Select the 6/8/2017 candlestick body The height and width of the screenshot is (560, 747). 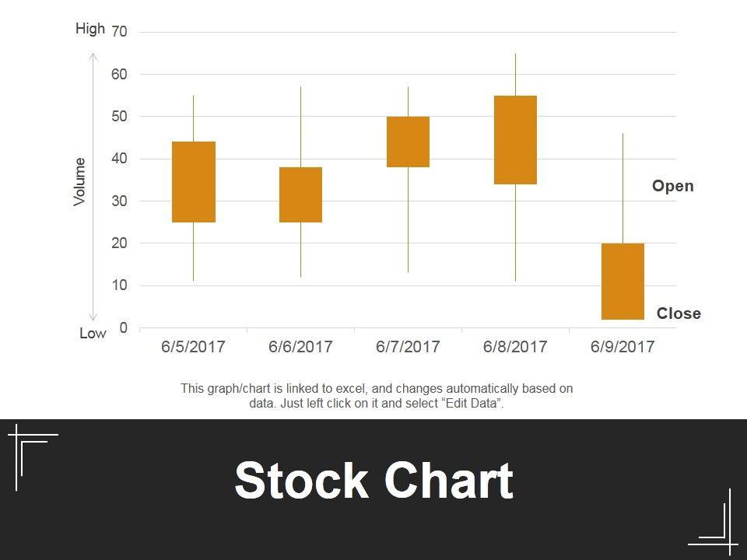515,140
